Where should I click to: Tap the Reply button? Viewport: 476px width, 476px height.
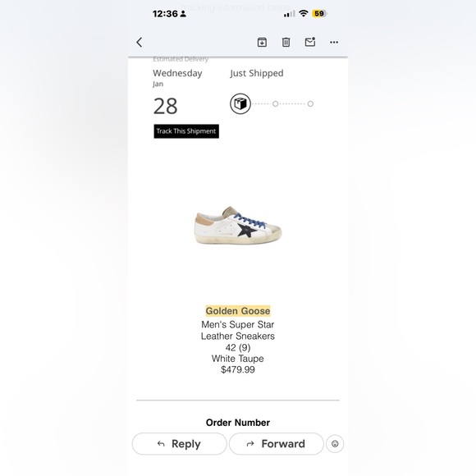pyautogui.click(x=180, y=444)
